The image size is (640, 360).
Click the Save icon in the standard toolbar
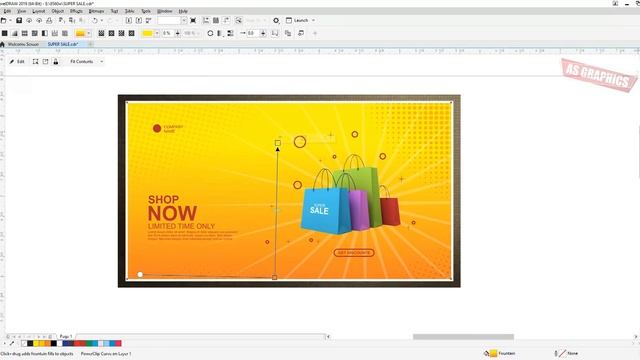(19, 20)
